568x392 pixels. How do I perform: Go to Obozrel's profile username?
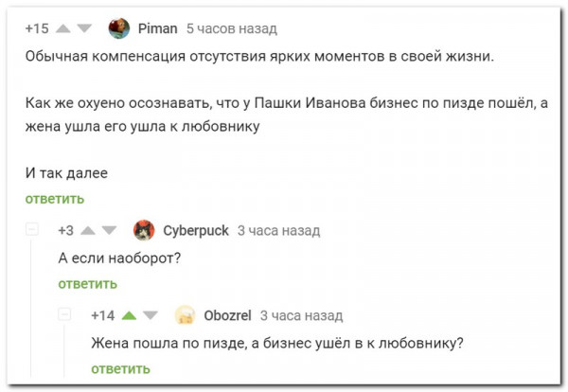tap(227, 315)
